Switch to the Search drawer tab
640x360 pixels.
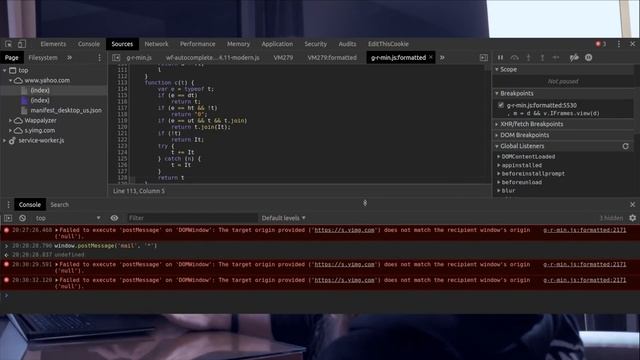60,205
